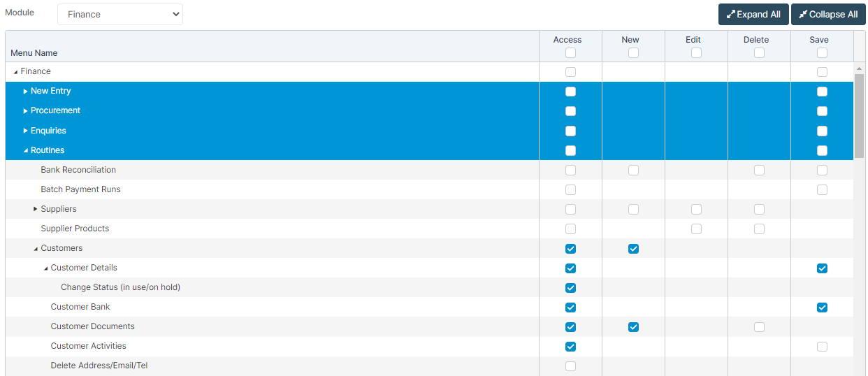Screen dimensions: 868x376
Task: Expand the Enquiries tree node
Action: 26,131
